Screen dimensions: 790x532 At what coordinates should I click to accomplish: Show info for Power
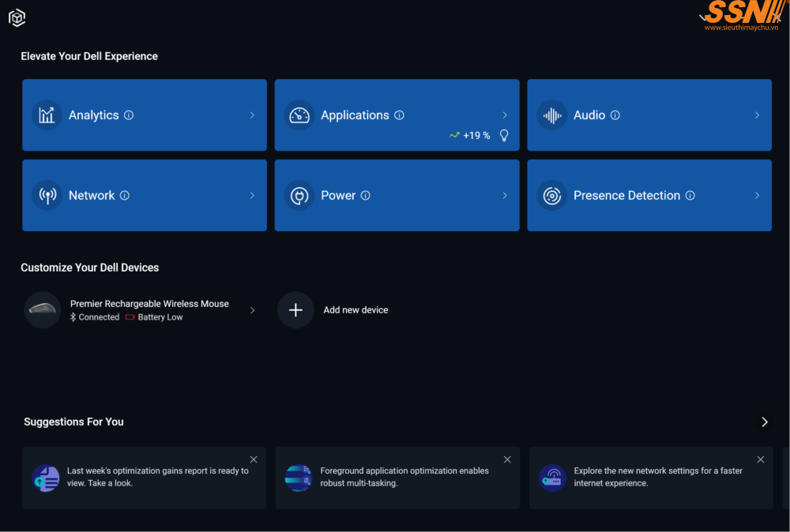(x=366, y=195)
